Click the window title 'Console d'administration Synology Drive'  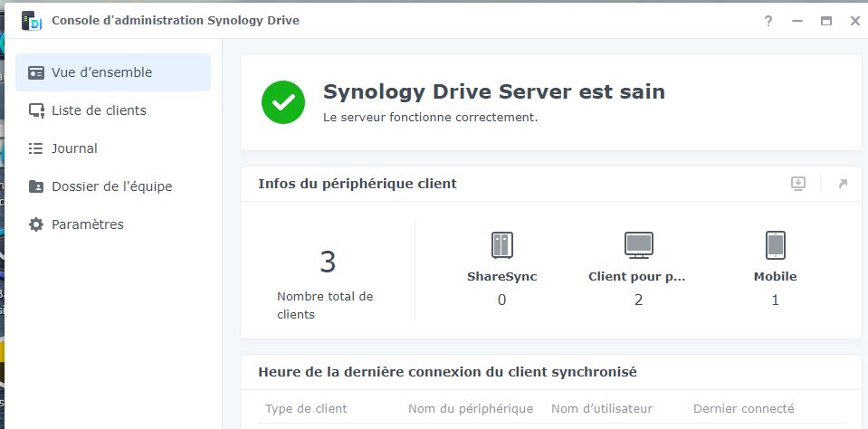(x=176, y=21)
